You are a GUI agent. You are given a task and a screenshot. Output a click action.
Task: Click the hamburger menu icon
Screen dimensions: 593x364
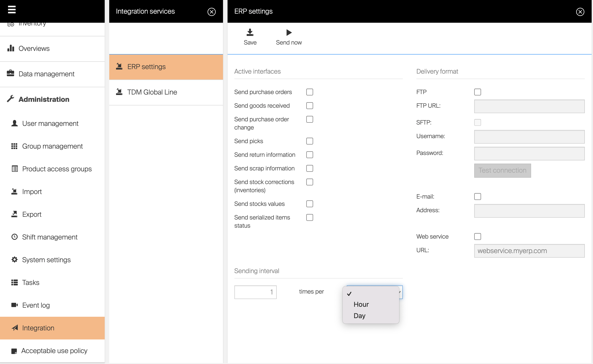12,10
